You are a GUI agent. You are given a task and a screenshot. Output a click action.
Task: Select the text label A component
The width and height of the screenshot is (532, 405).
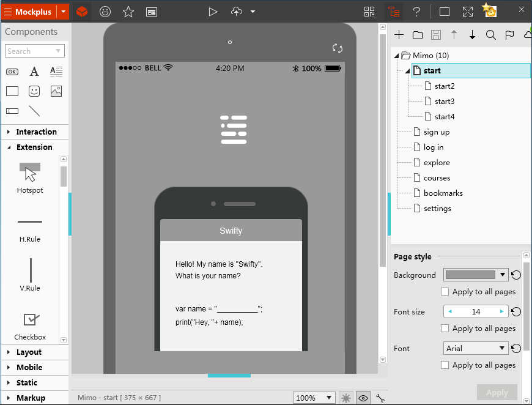click(34, 72)
